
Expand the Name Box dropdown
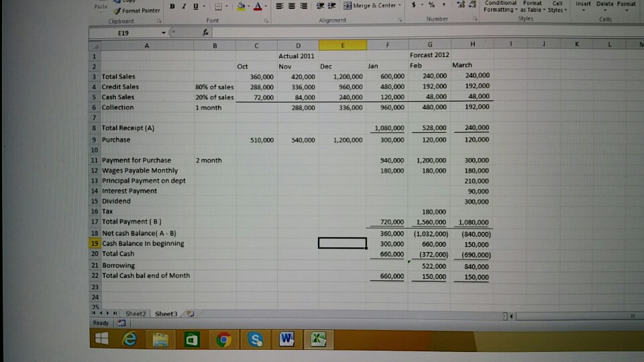click(x=164, y=33)
